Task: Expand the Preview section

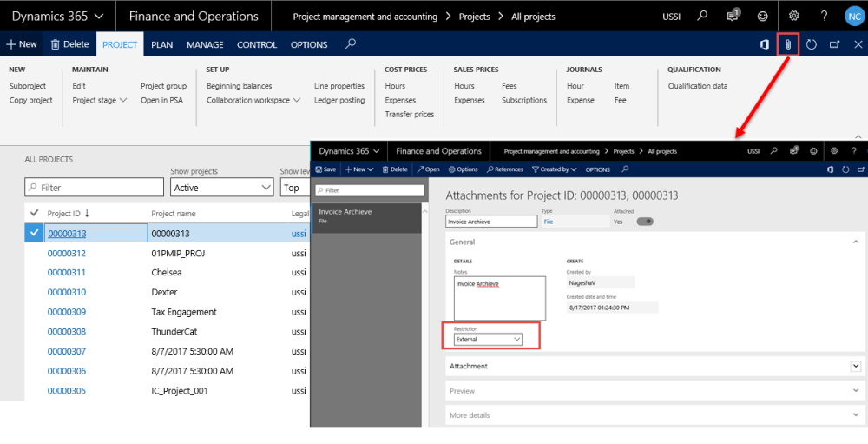Action: pyautogui.click(x=856, y=391)
